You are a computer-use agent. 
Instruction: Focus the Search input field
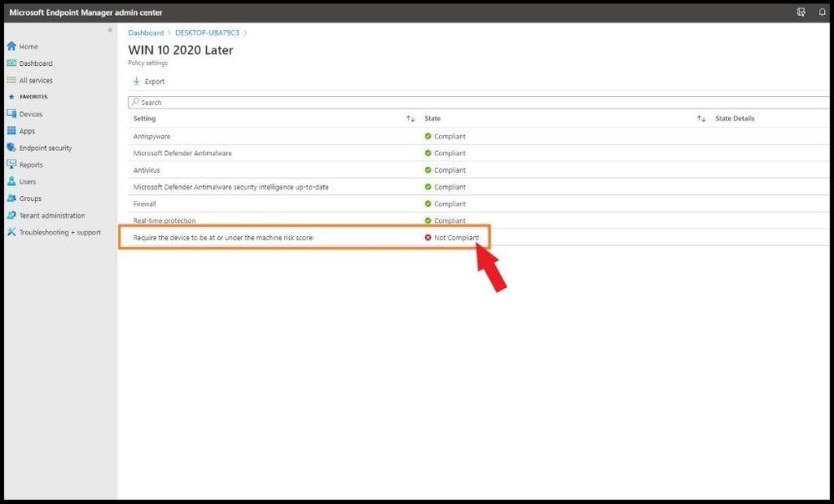pos(478,102)
